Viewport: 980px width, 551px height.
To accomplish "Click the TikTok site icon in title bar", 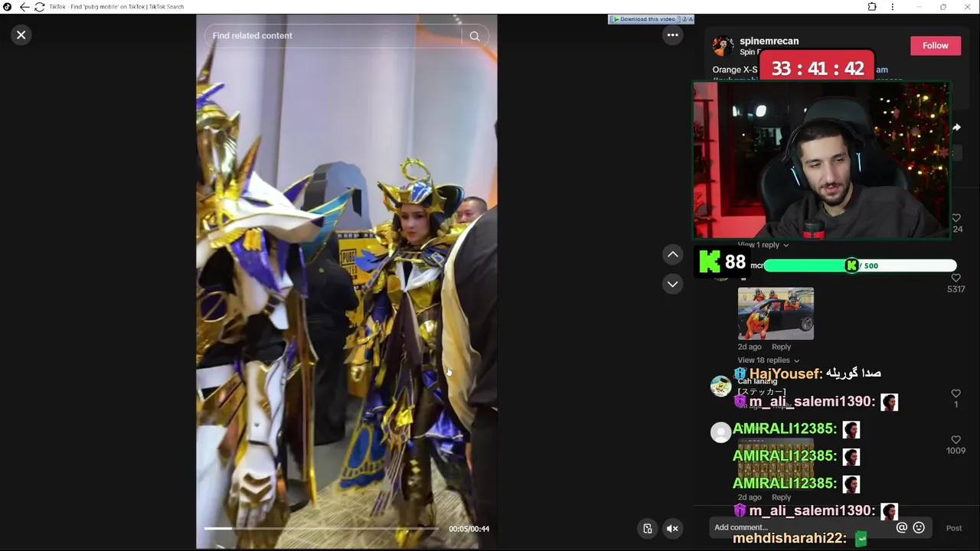I will 8,7.
